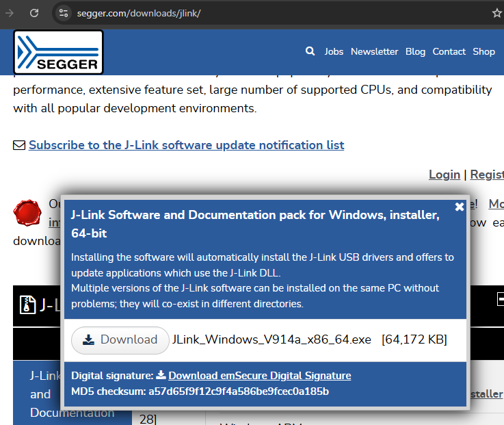This screenshot has height=425, width=504.
Task: Click the SEGGER logo
Action: pyautogui.click(x=58, y=52)
